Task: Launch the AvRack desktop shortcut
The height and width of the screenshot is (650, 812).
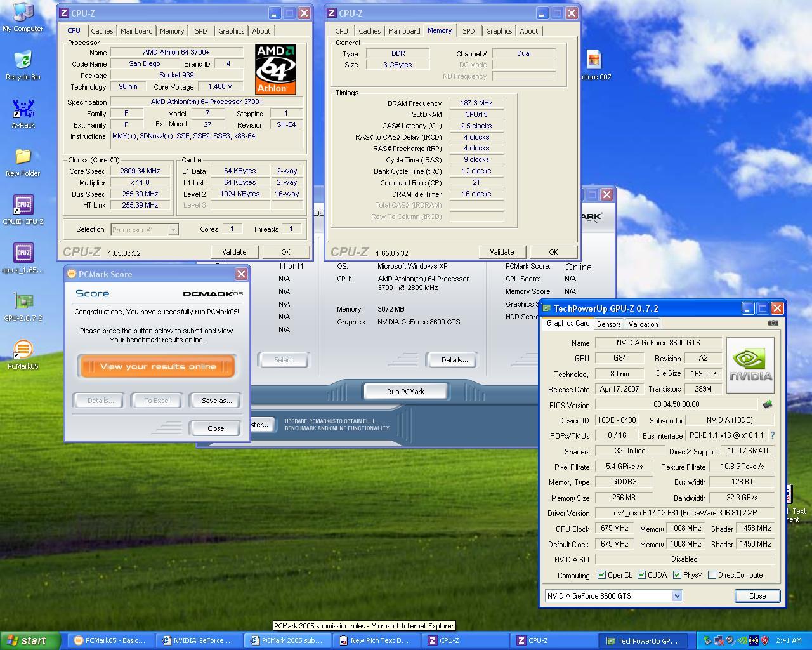Action: 23,114
